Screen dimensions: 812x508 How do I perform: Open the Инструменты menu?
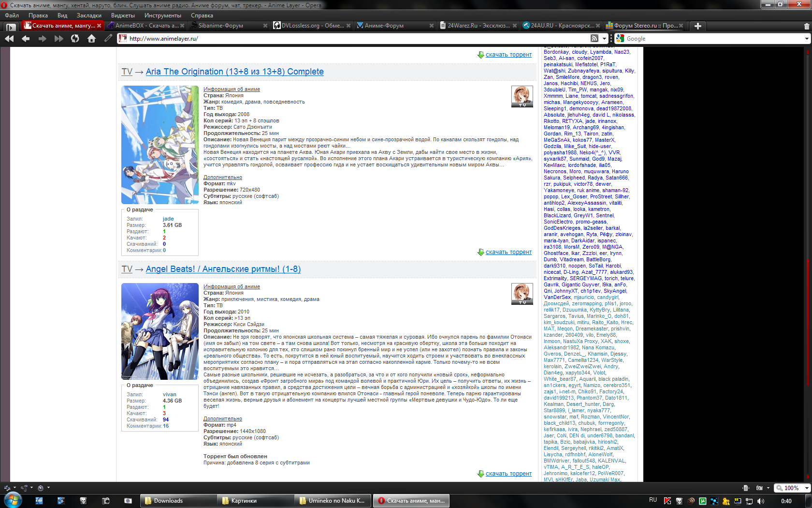[163, 15]
